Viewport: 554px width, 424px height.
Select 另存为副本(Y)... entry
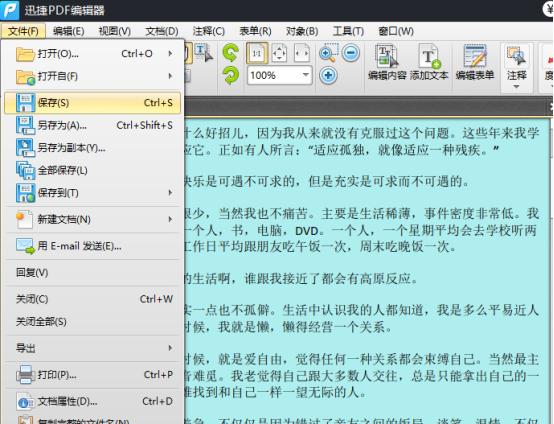pos(93,148)
